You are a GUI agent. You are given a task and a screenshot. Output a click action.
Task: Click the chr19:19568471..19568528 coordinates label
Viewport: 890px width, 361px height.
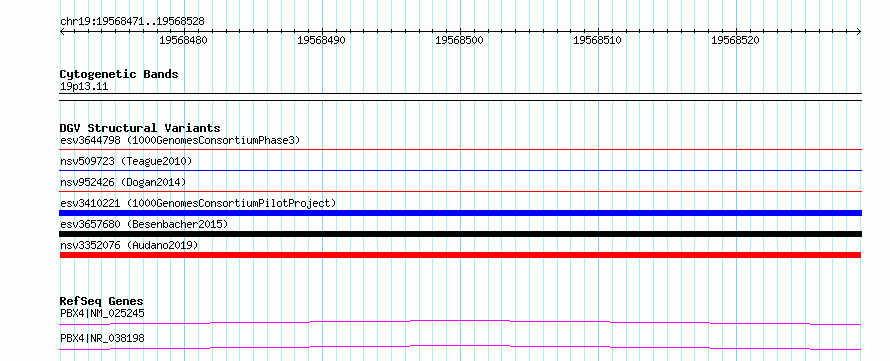(132, 22)
